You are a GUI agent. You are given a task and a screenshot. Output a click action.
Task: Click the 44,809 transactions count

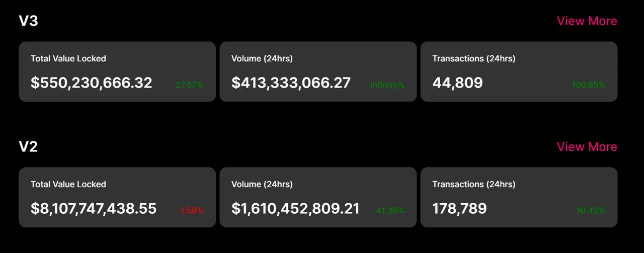pyautogui.click(x=457, y=83)
